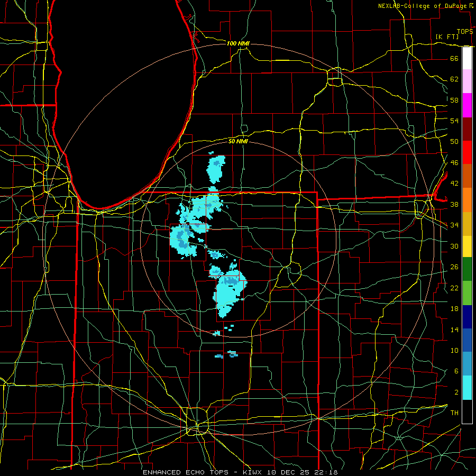Click the [K FT] units label
Screen dimensions: 476x476
[x=447, y=36]
